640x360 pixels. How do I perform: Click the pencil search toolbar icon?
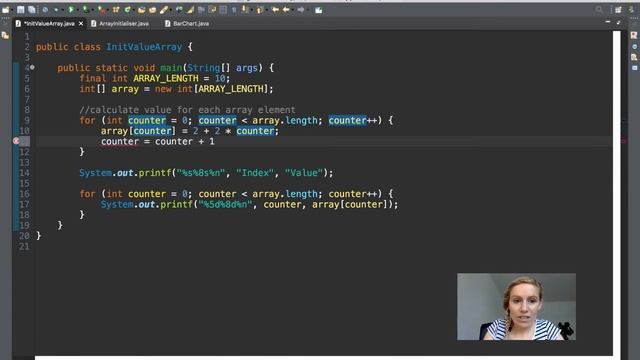click(164, 9)
